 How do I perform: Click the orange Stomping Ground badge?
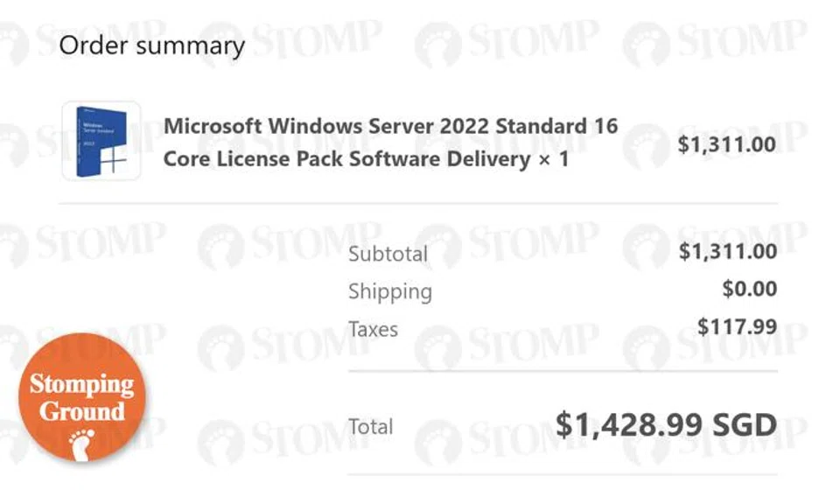(x=82, y=398)
